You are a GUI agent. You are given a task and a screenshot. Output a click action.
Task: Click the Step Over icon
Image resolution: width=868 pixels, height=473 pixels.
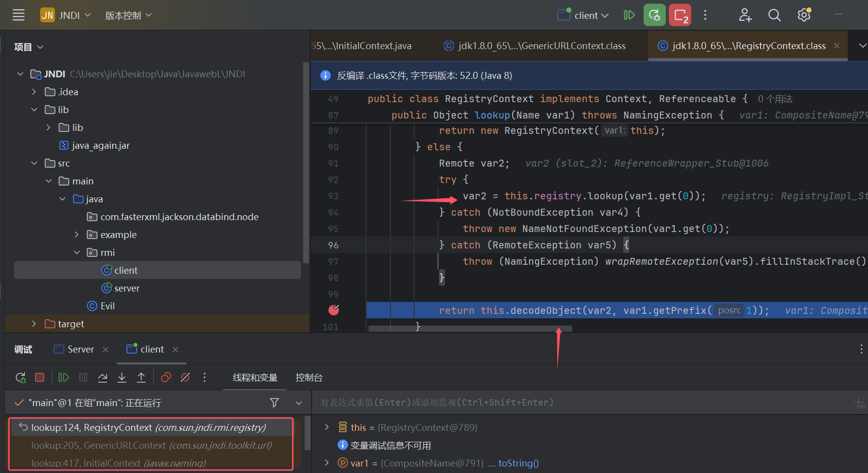coord(103,378)
